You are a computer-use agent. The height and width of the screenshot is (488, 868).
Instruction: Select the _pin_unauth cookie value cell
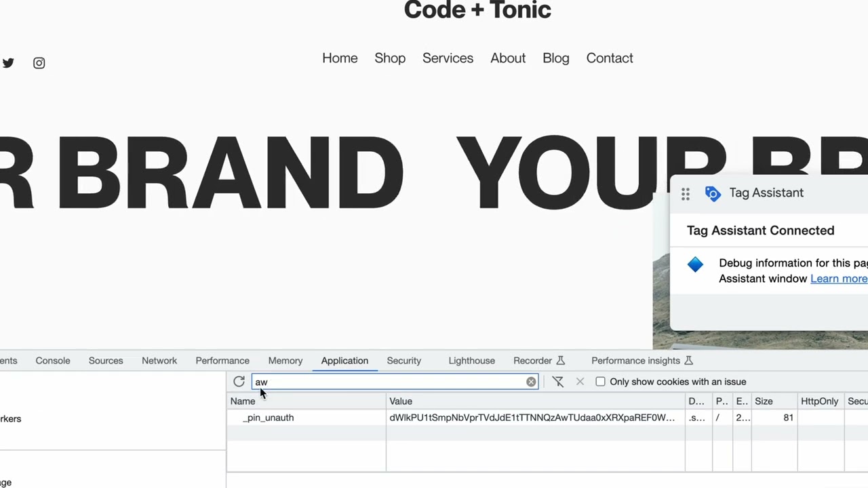click(535, 418)
